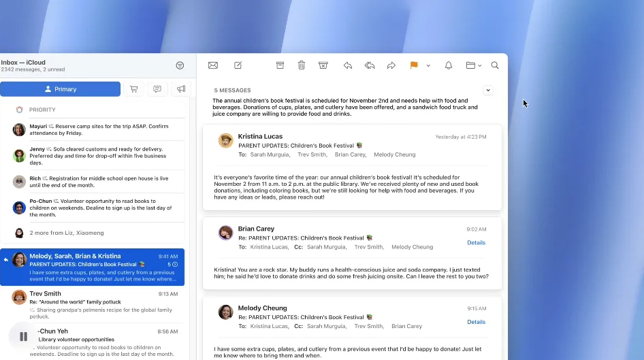
Task: Toggle mute with the bell icon
Action: (449, 65)
